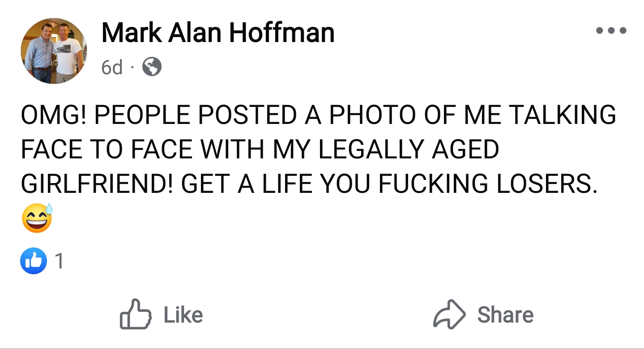
Task: Click the man in white T-shirt in avatar
Action: click(x=68, y=51)
